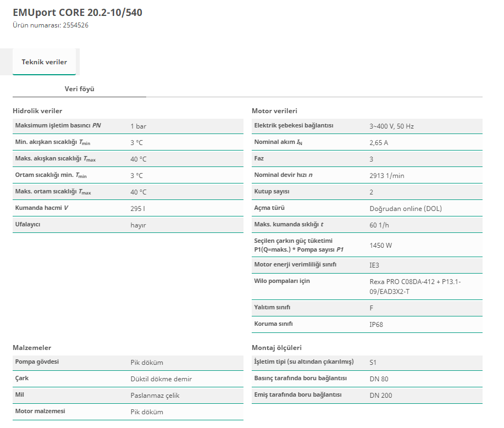The image size is (504, 428).
Task: Select the Yalıtım sınıfı value F
Action: coord(371,308)
